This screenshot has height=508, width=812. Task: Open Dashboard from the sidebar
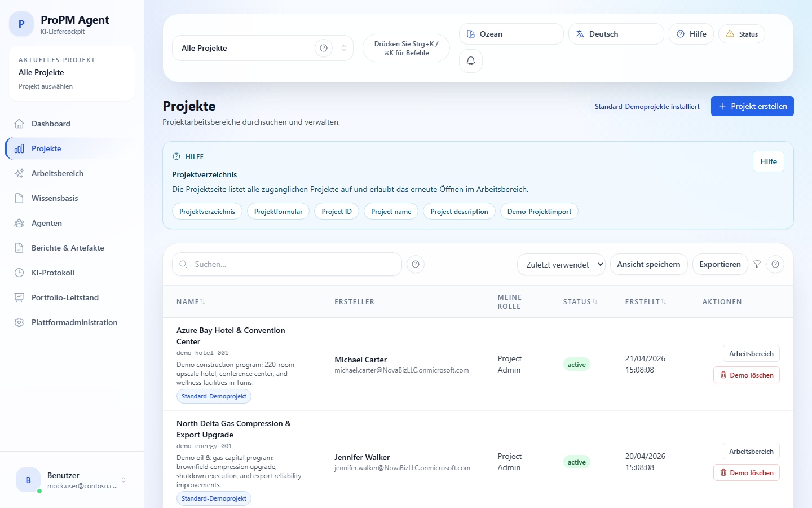coord(51,124)
